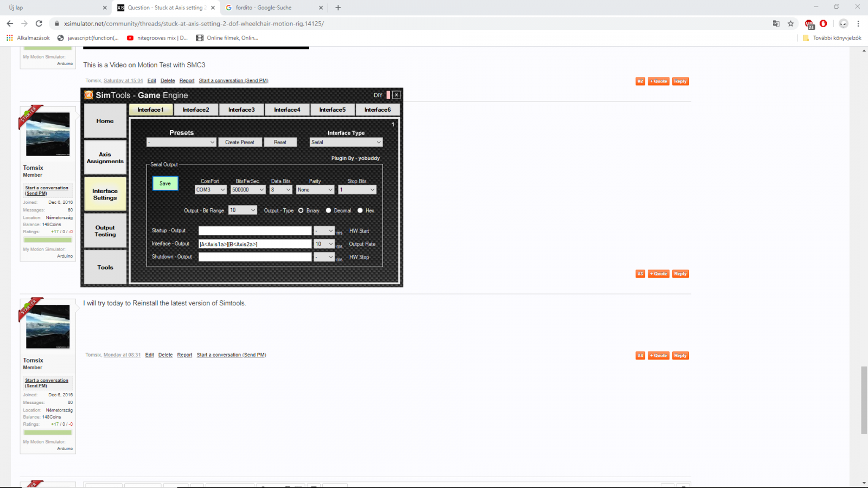Click the presets Reset button

pos(280,142)
